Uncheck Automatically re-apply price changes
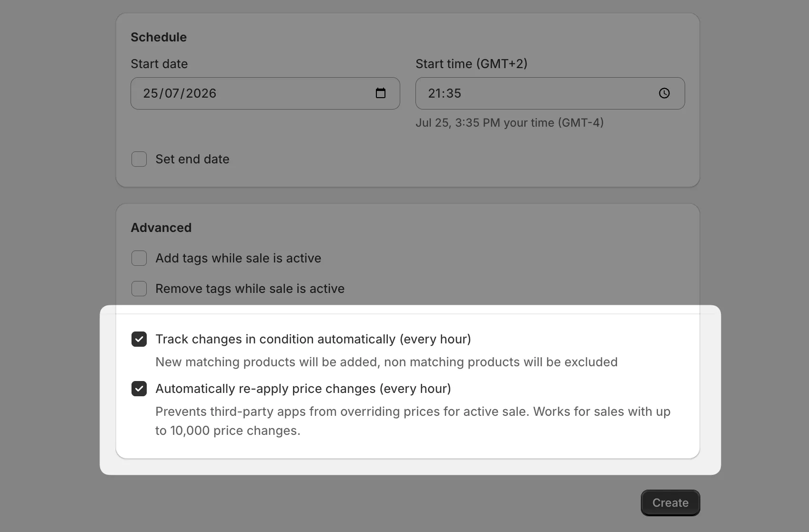The height and width of the screenshot is (532, 809). tap(139, 389)
